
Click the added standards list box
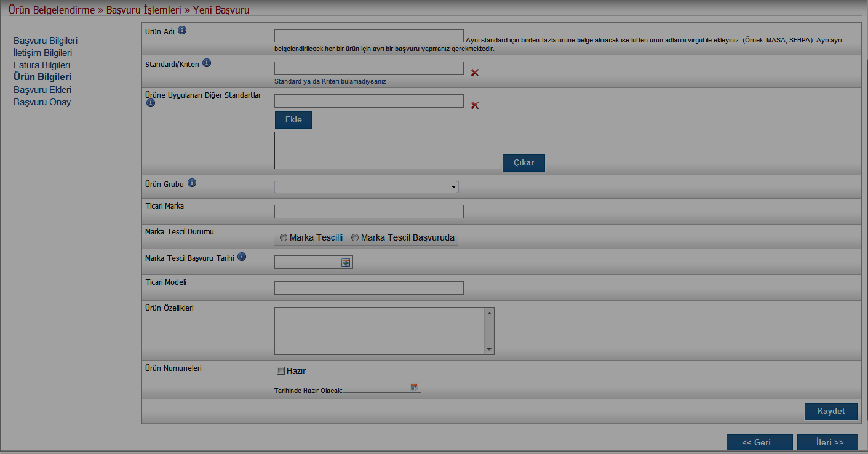[x=387, y=150]
